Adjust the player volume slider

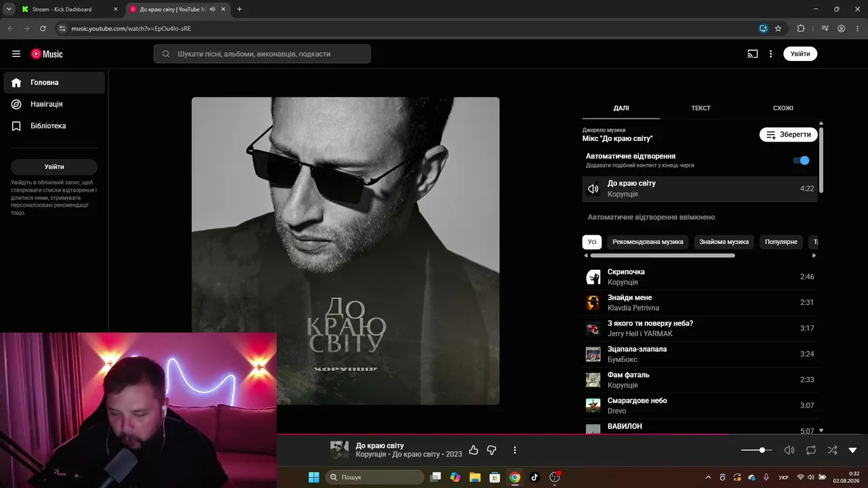756,450
